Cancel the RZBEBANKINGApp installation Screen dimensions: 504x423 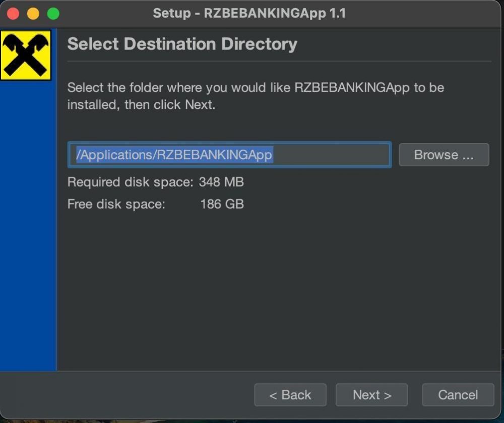[458, 395]
